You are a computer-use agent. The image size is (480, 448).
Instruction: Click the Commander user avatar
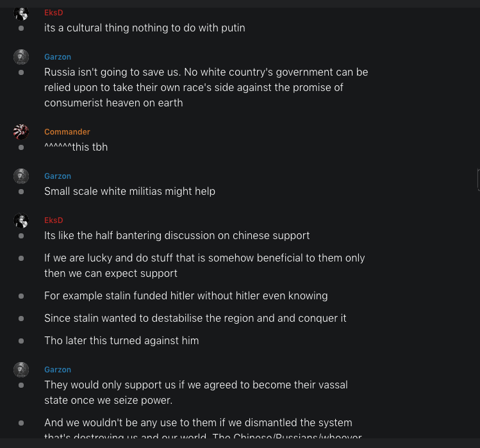pyautogui.click(x=21, y=132)
